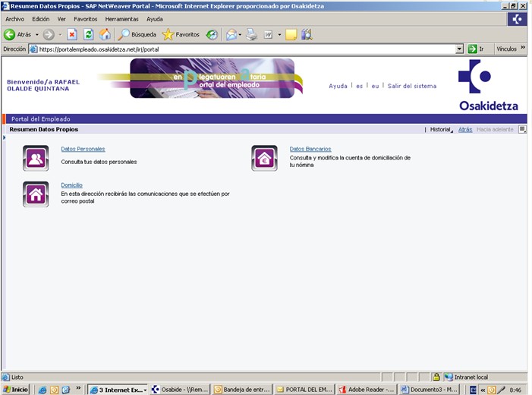Switch language to eu

tap(375, 86)
